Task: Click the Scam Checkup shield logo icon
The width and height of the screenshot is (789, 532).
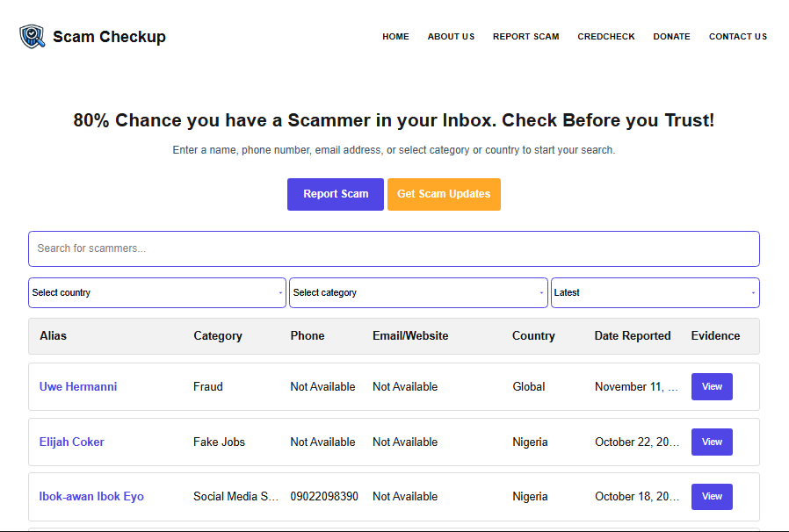Action: 33,37
